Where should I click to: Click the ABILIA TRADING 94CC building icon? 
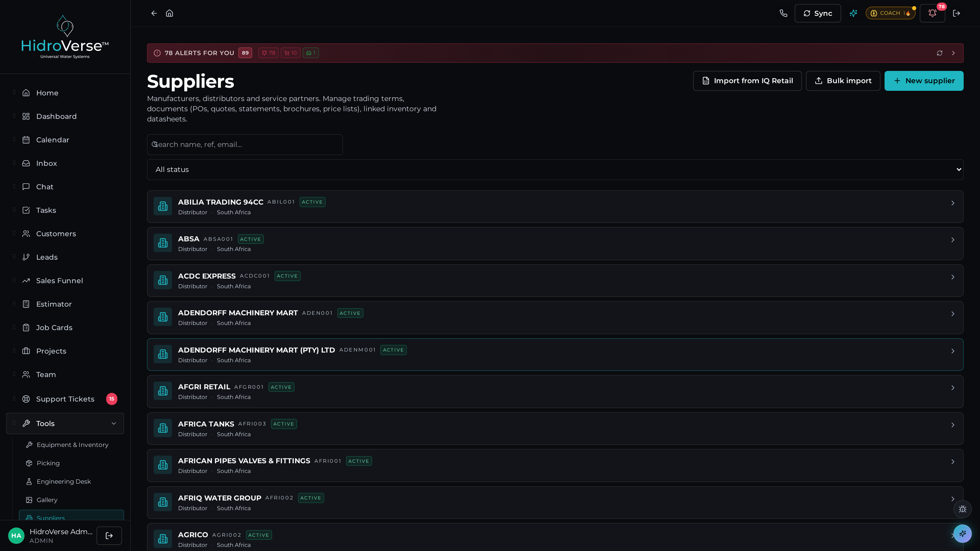pyautogui.click(x=163, y=206)
